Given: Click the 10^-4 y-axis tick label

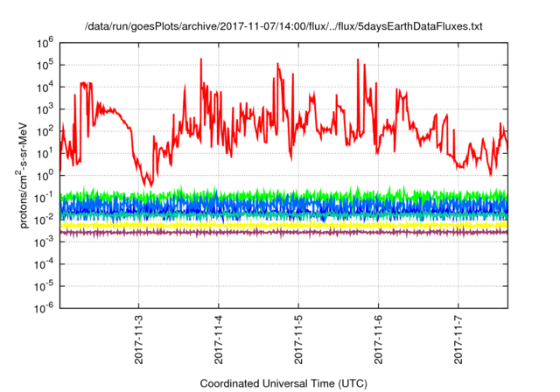Looking at the screenshot, I should click(x=44, y=264).
